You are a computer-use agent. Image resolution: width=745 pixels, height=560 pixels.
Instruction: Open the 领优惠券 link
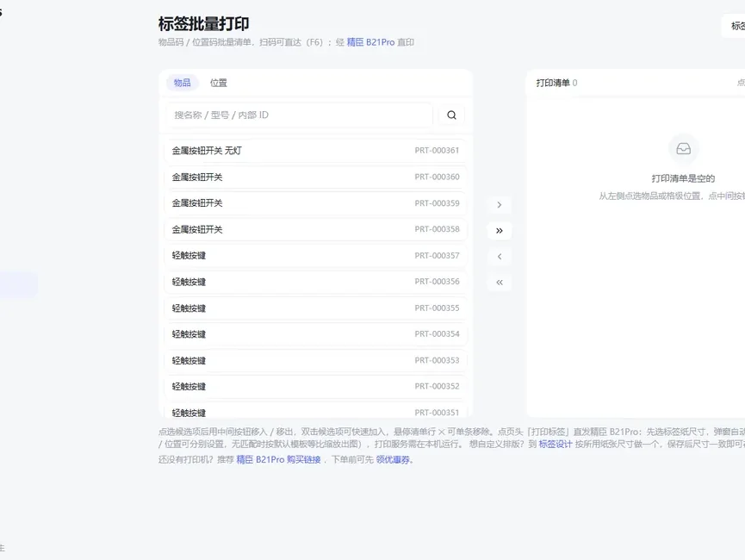point(393,460)
